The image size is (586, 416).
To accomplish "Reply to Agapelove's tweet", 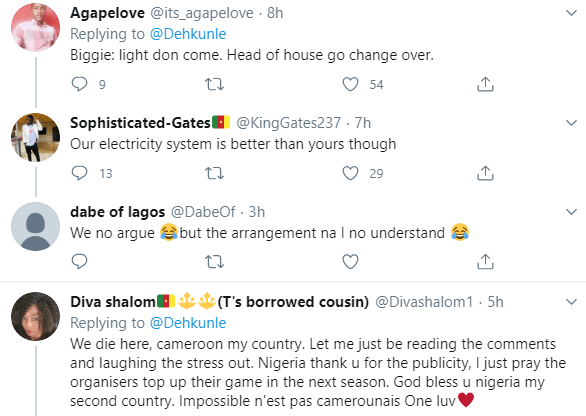I will point(79,84).
